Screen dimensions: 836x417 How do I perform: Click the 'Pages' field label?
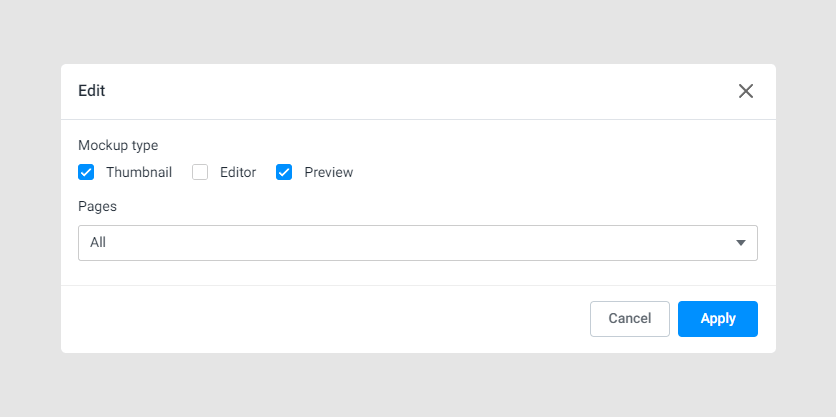(x=97, y=206)
